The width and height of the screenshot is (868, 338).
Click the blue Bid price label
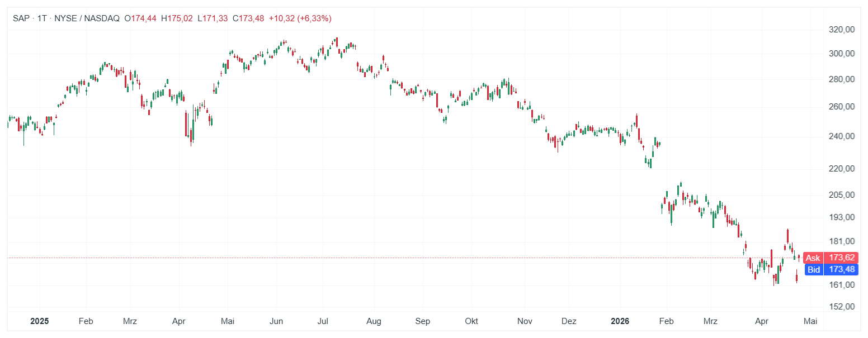[830, 270]
